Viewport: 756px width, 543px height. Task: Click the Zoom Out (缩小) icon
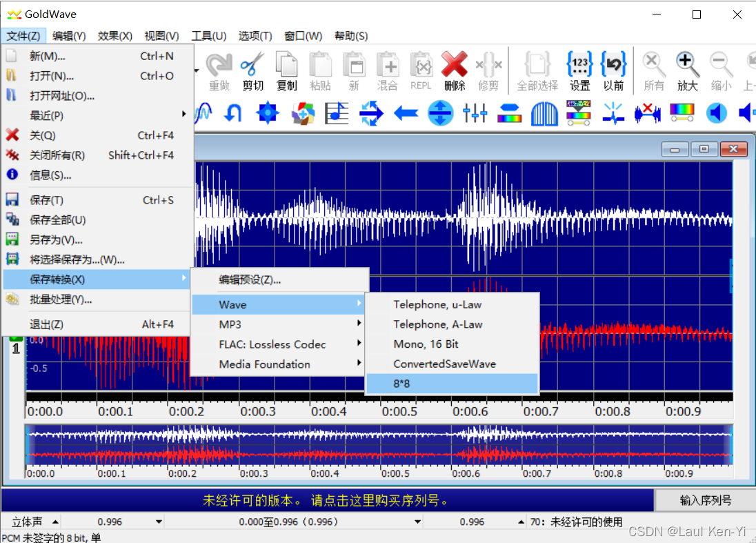click(x=721, y=71)
